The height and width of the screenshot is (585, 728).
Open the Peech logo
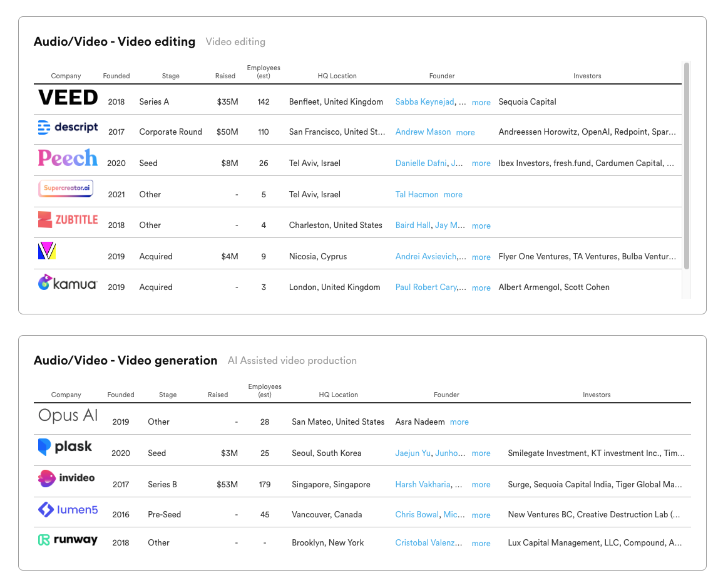pos(68,158)
